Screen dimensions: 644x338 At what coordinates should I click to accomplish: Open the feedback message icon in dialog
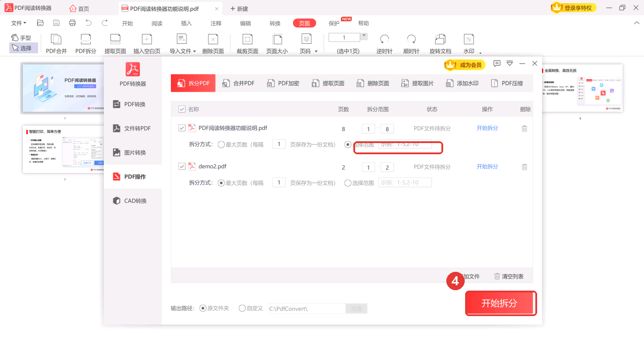(497, 63)
